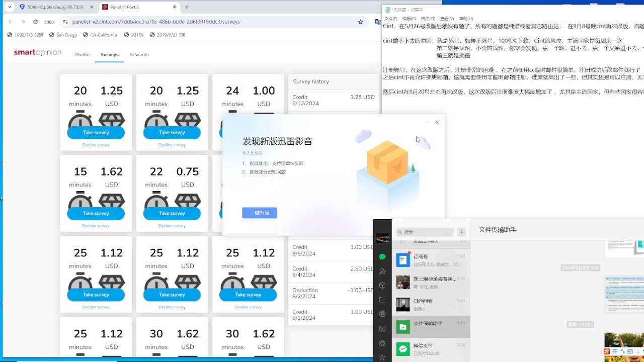Open Notepad 查看(V) menu

click(x=447, y=19)
